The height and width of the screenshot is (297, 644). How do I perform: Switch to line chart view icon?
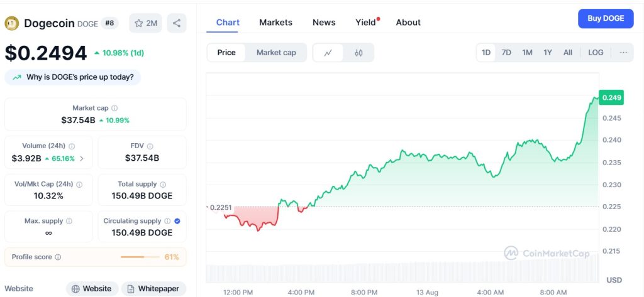(328, 53)
